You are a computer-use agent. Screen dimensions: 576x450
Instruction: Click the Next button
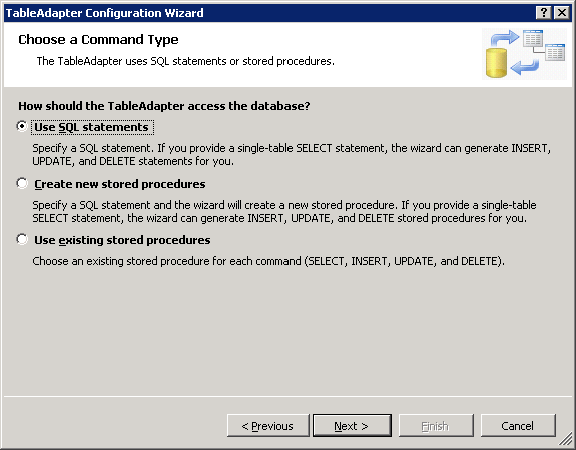[x=352, y=426]
